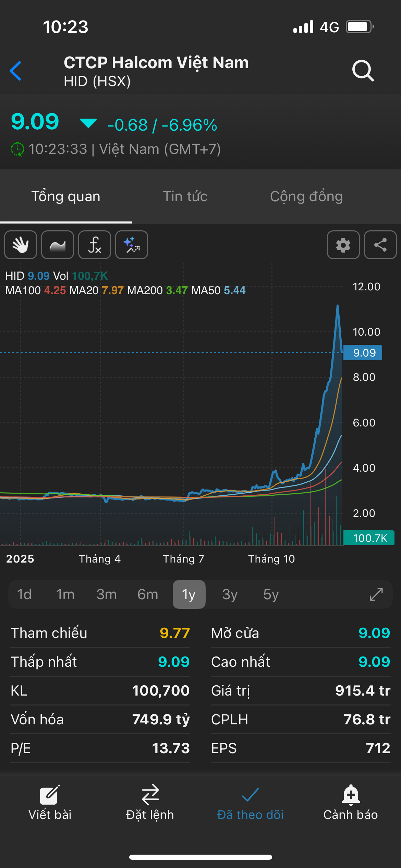The image size is (401, 868).
Task: Open the Cộng đồng tab
Action: [306, 196]
